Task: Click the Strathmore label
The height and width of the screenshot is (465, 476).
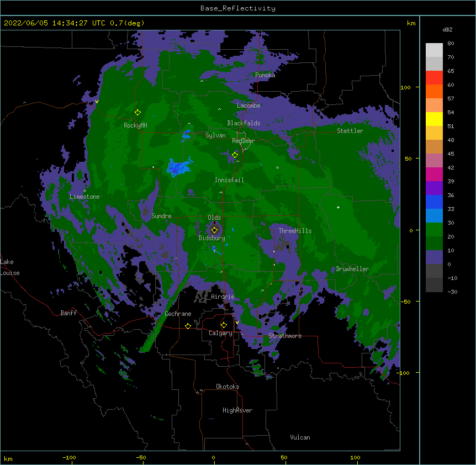Action: click(x=285, y=336)
